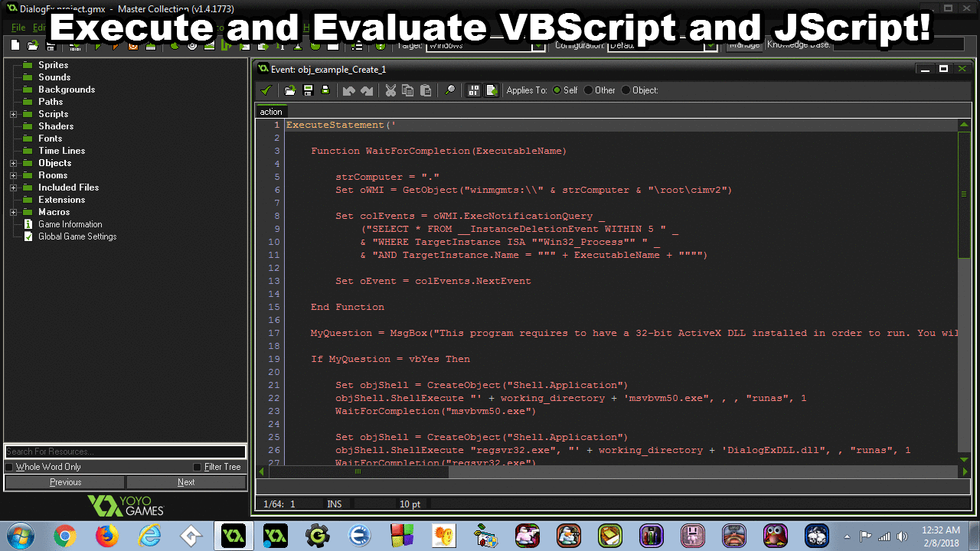Select Sprites folder in resource tree

coord(54,65)
